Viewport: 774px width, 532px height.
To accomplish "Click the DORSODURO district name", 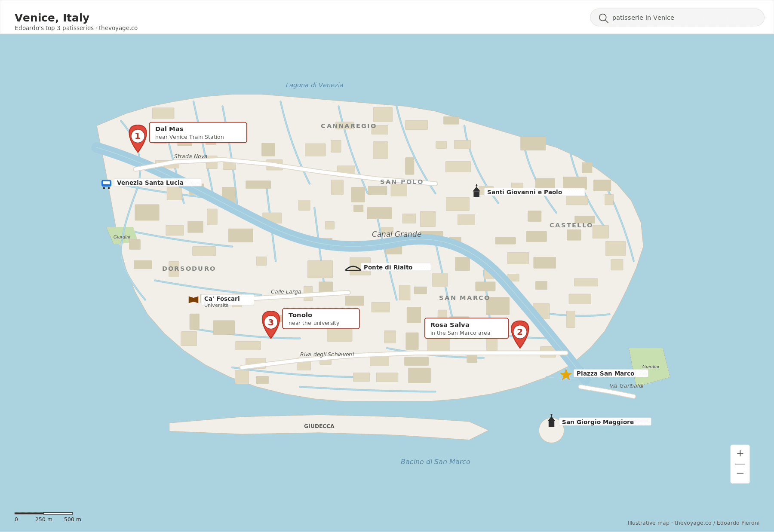I will 189,269.
